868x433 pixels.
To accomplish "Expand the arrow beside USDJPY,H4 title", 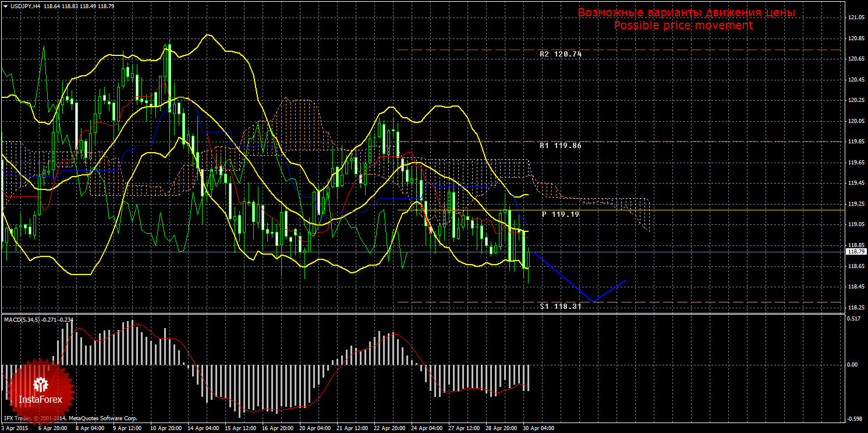I will click(5, 6).
